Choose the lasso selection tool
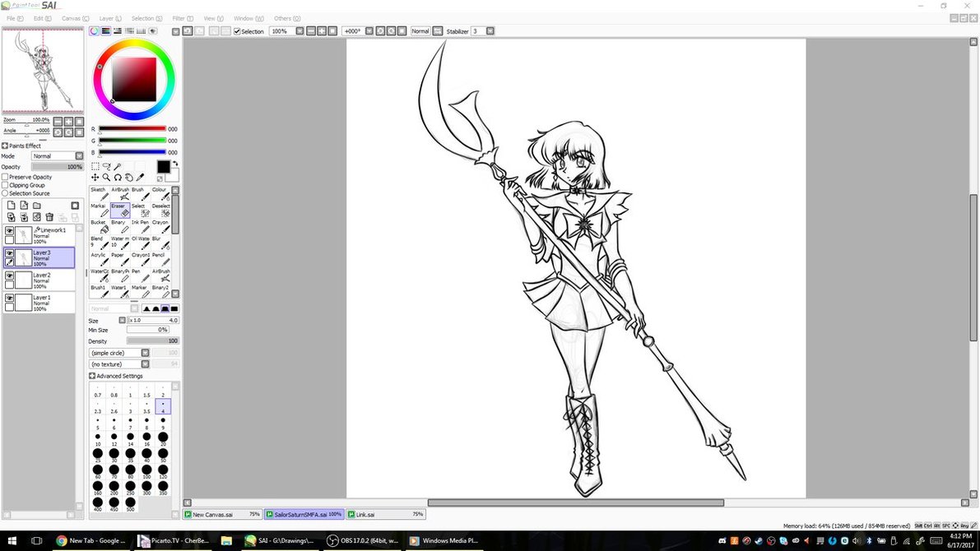This screenshot has width=980, height=551. 106,166
